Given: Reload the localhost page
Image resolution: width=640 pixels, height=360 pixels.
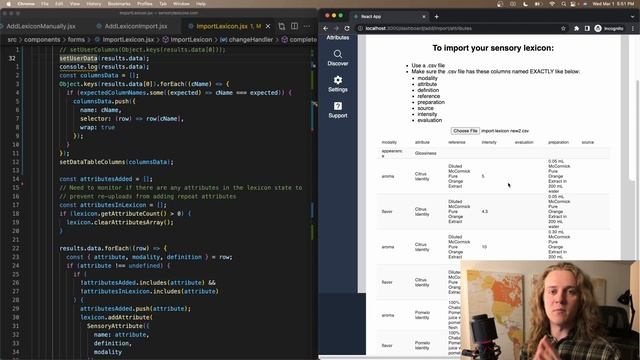Looking at the screenshot, I should tap(347, 29).
